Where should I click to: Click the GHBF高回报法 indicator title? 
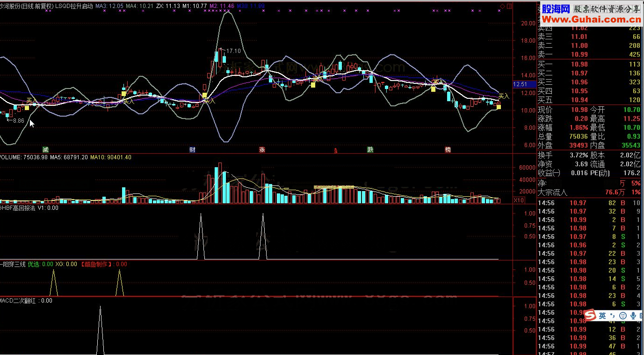[17, 208]
